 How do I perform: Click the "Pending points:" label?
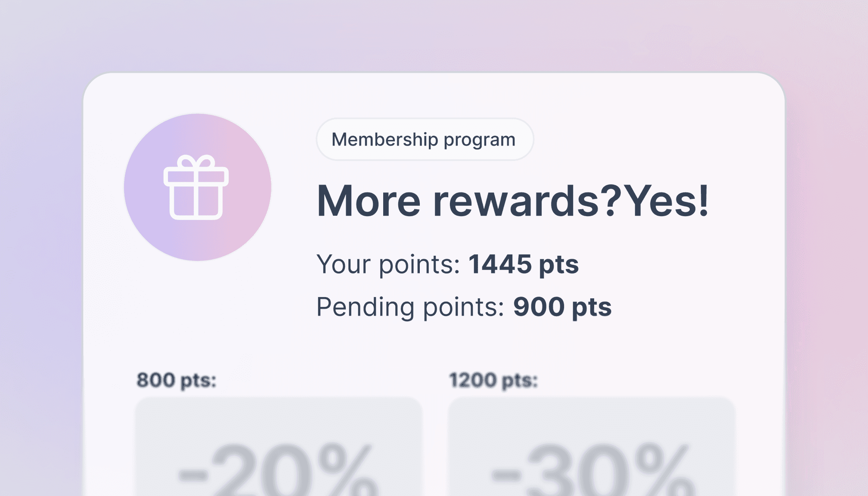[x=410, y=307]
